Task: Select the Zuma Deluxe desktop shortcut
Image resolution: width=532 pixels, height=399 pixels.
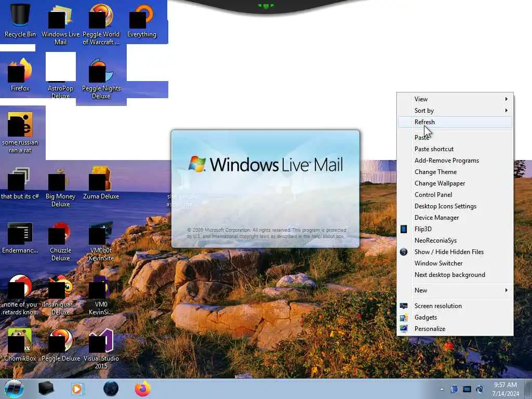Action: pyautogui.click(x=101, y=183)
